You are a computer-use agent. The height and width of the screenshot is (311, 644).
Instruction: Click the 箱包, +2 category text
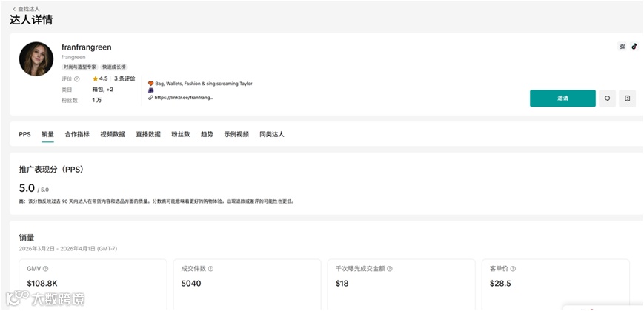[x=103, y=90]
